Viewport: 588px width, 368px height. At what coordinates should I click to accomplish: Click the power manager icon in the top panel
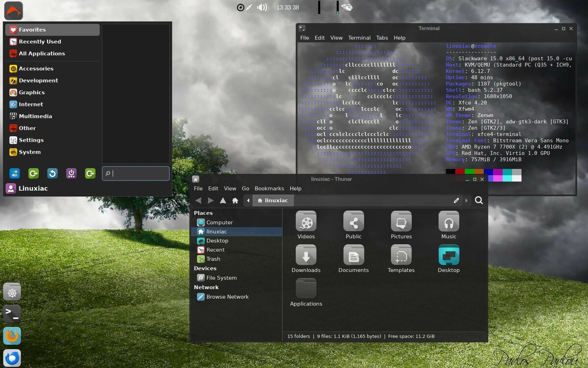pyautogui.click(x=241, y=7)
